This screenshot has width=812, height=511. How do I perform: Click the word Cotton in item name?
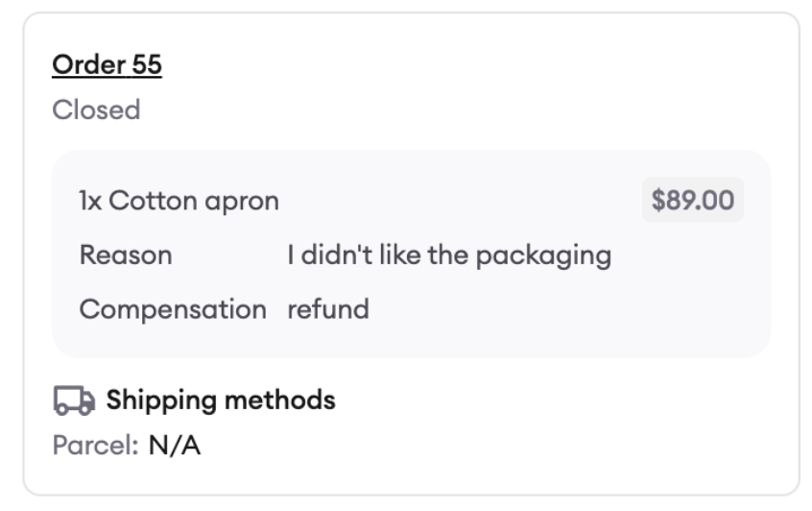point(154,200)
